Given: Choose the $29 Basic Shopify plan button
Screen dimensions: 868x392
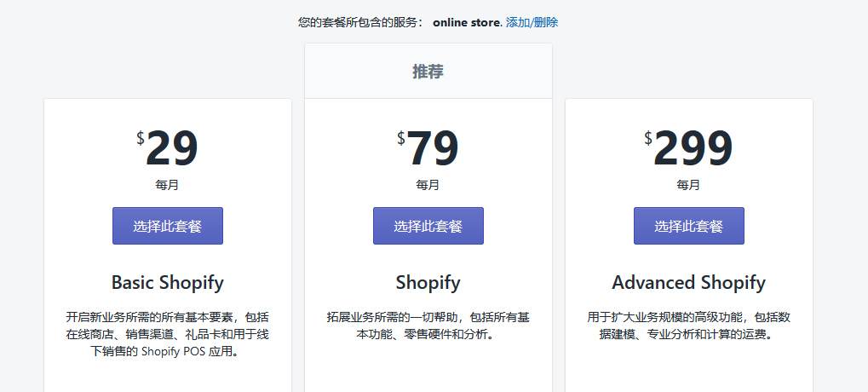Looking at the screenshot, I should point(168,226).
